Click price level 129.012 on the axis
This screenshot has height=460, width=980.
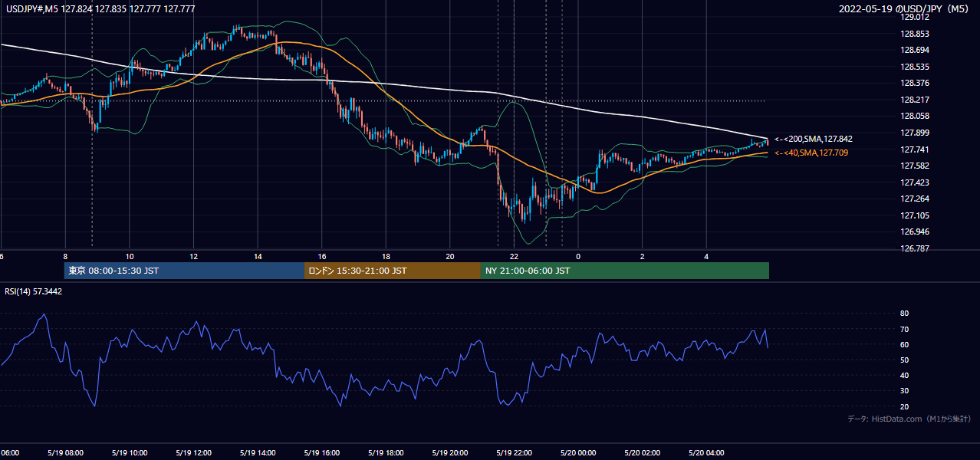click(x=916, y=17)
